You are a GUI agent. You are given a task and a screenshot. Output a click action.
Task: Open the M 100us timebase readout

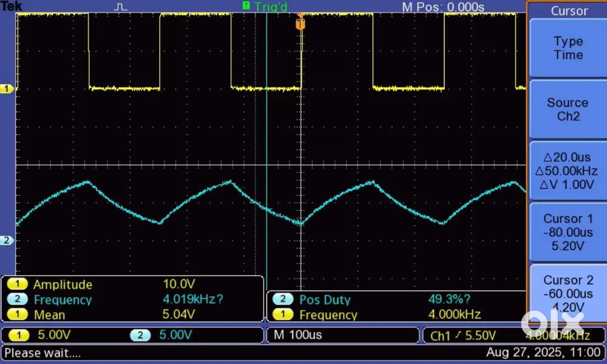(x=342, y=335)
